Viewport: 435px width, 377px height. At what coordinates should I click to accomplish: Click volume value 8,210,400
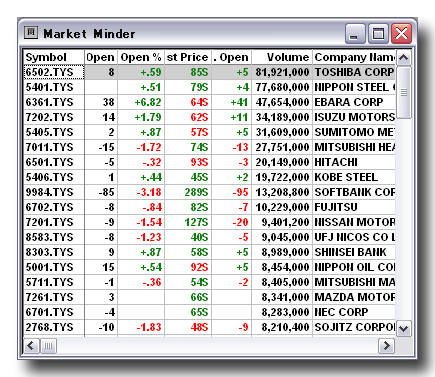coord(286,327)
